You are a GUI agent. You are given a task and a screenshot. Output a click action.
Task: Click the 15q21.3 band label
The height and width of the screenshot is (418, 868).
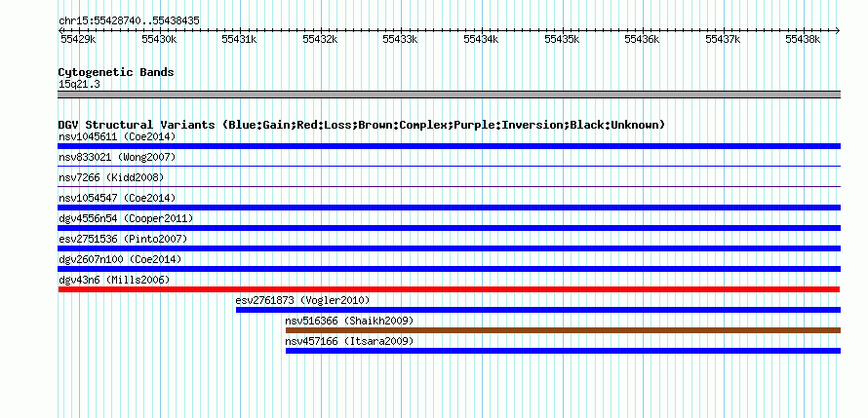[x=79, y=84]
